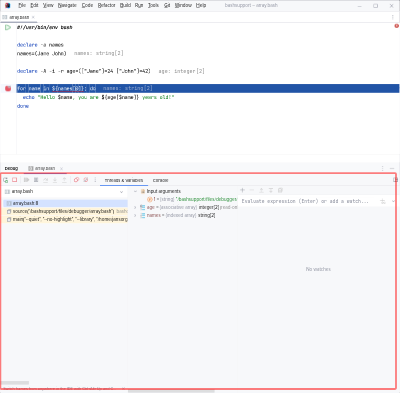The image size is (400, 393).
Task: Move watch down in the list
Action: 271,190
